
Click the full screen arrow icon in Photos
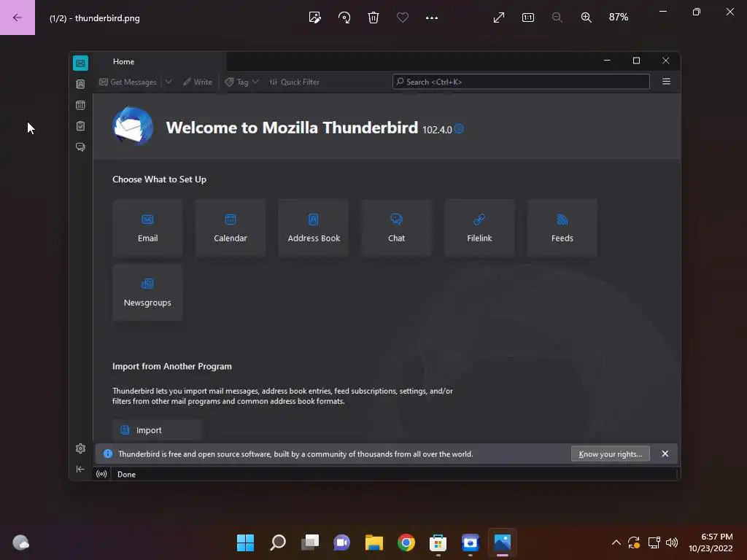click(499, 17)
